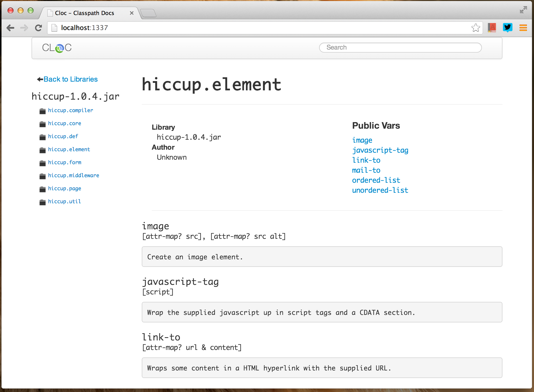Click the red book extension icon
This screenshot has width=534, height=392.
[x=492, y=28]
